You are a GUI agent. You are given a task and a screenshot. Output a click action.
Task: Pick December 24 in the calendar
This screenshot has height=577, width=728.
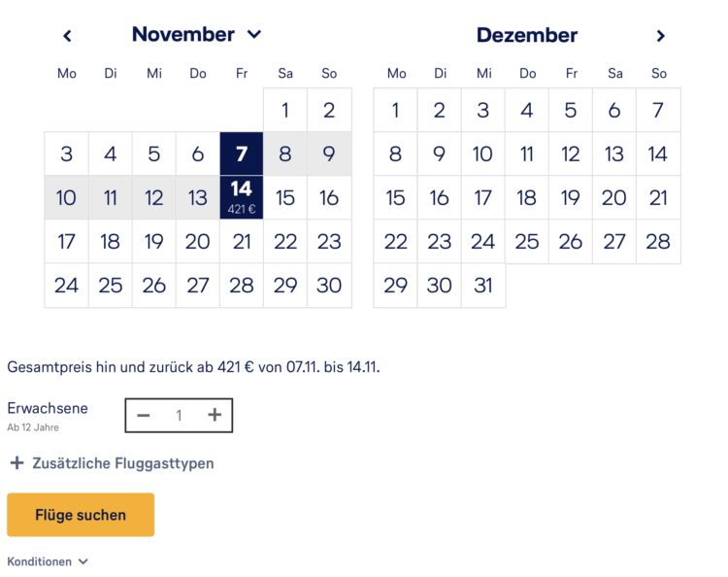coord(482,242)
